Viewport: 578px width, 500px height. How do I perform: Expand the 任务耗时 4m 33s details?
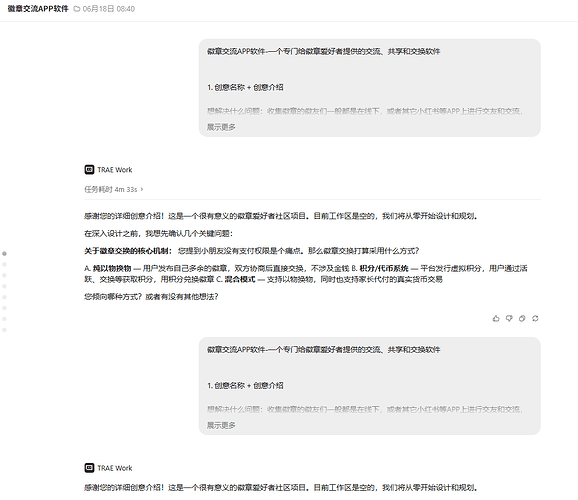tap(114, 190)
